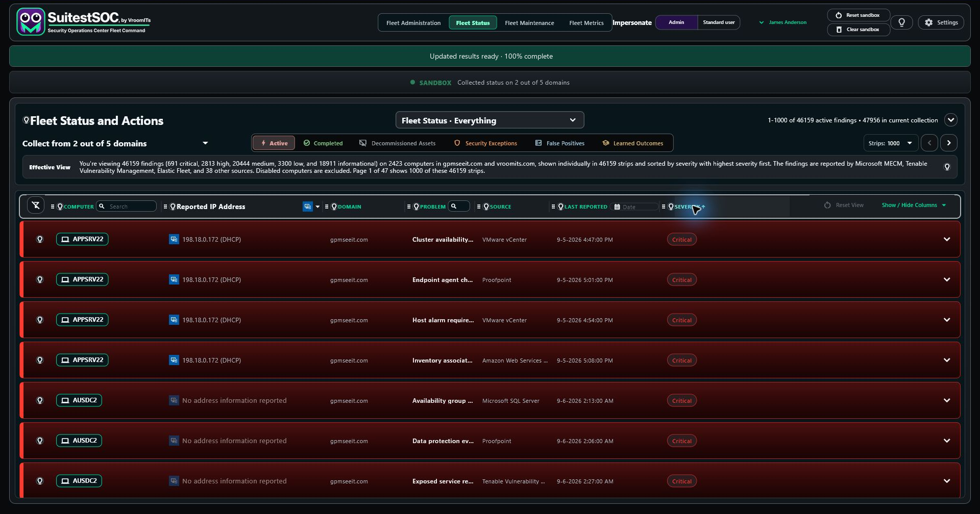Open Settings

941,22
